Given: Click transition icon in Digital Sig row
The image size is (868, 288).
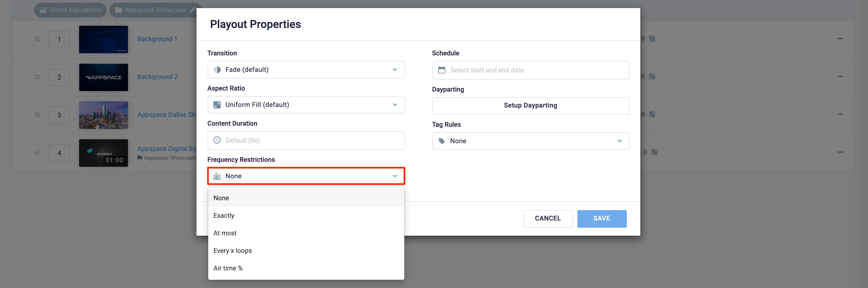Looking at the screenshot, I should click(644, 153).
